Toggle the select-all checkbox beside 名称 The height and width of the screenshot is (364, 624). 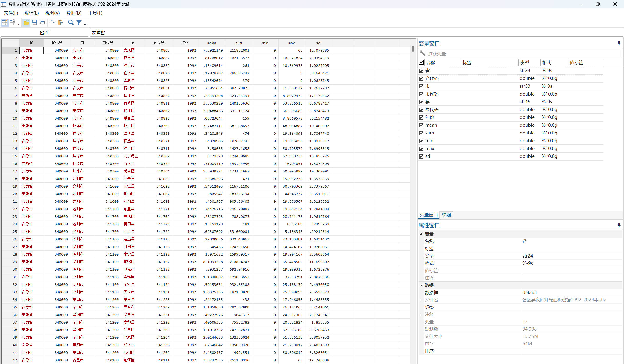click(421, 63)
